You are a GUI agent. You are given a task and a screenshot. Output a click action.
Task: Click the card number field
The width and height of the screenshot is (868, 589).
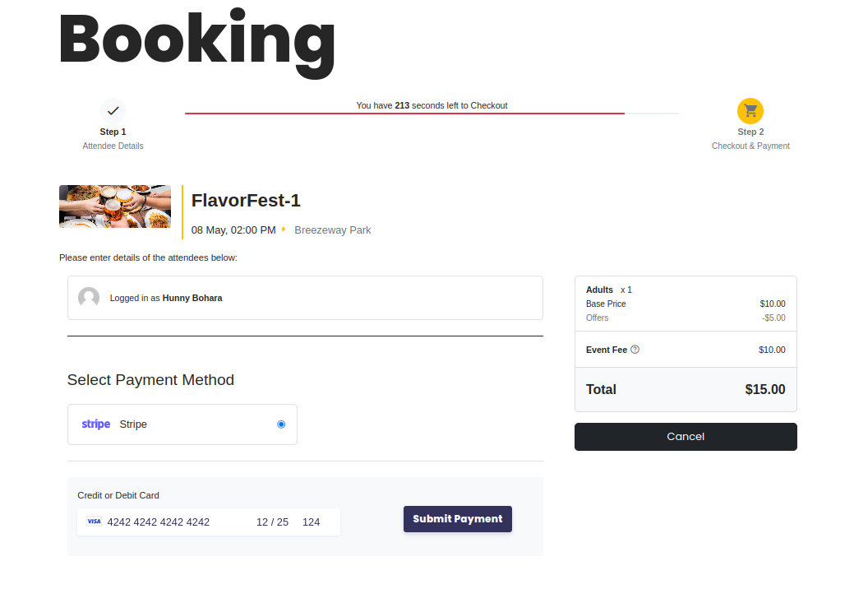click(164, 522)
